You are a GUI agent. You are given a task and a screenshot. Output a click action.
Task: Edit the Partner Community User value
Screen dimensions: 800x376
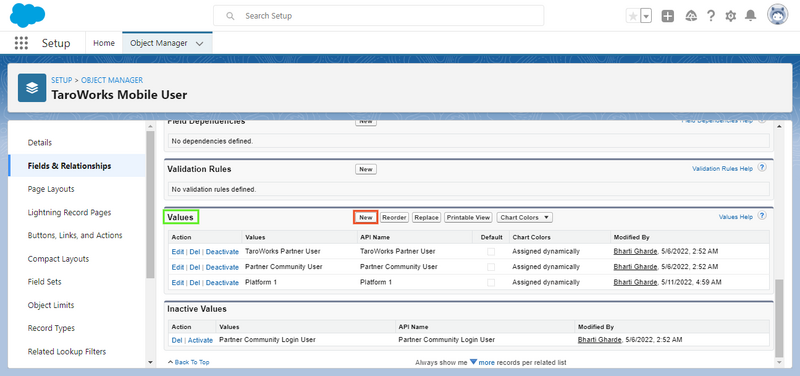(178, 267)
